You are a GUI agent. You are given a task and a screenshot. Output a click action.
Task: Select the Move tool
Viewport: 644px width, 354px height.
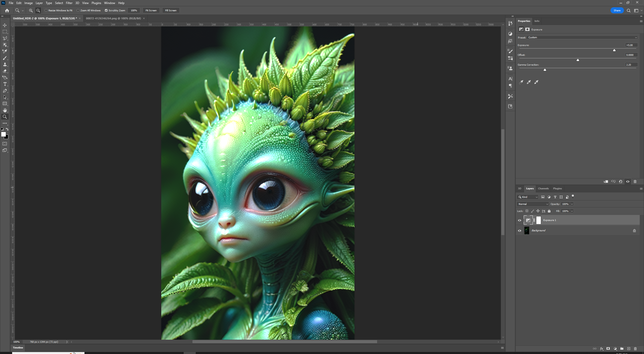click(5, 25)
